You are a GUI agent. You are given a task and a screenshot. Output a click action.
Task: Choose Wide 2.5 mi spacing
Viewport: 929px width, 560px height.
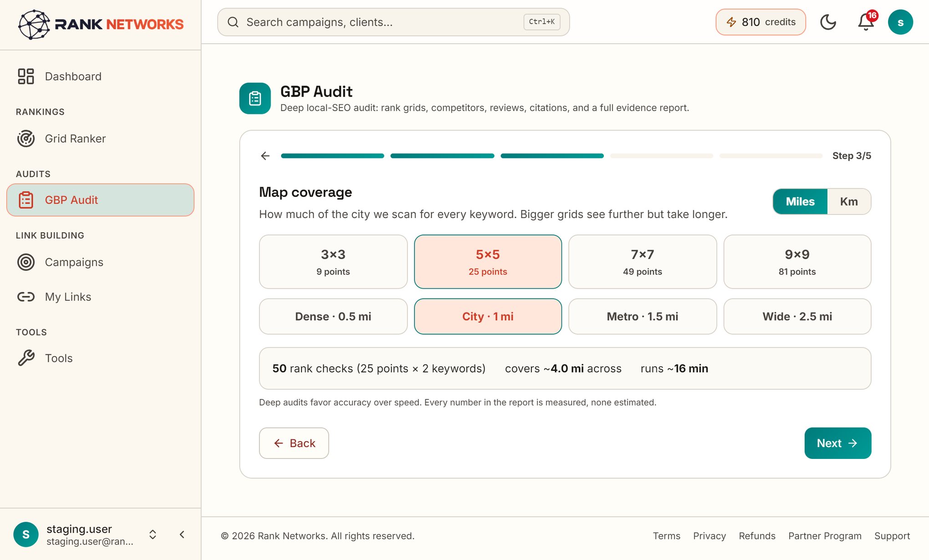pos(797,316)
